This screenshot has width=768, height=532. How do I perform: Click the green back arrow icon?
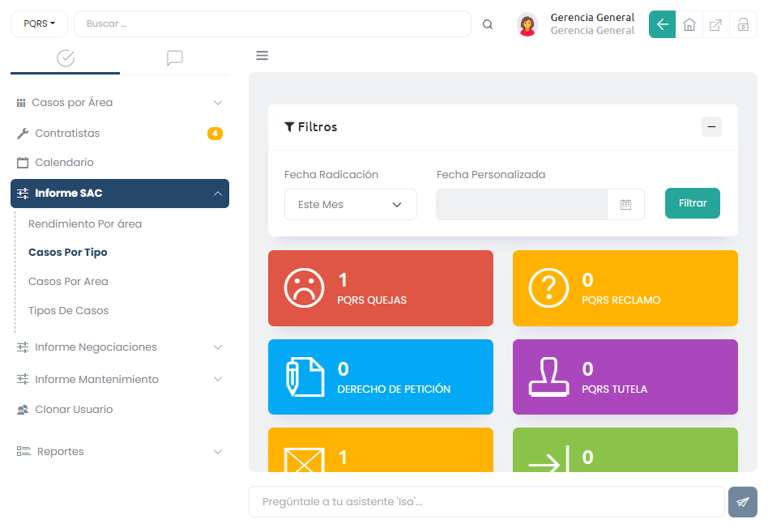[x=662, y=24]
